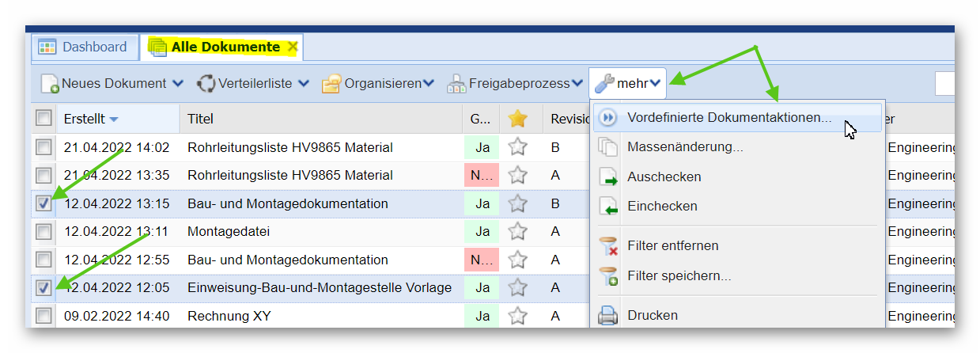Image resolution: width=980 pixels, height=353 pixels.
Task: Choose Drucken from the menu
Action: pyautogui.click(x=737, y=315)
